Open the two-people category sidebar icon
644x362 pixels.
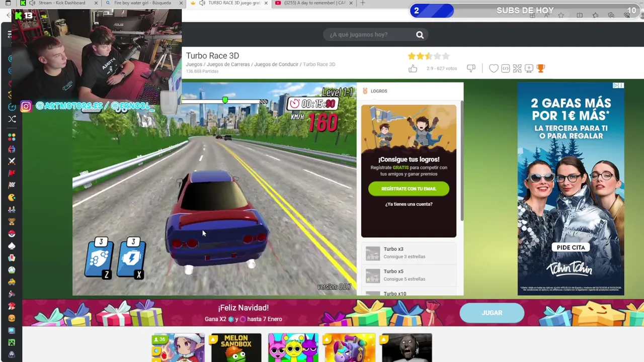(x=12, y=210)
